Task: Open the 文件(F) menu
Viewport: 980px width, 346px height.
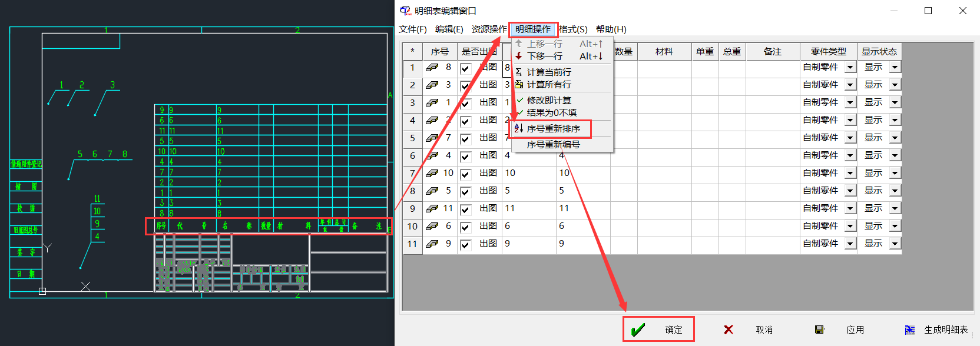Action: (413, 29)
